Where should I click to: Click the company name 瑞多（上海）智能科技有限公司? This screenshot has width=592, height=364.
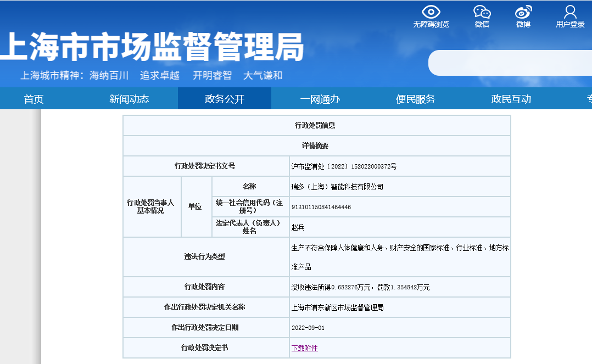click(x=337, y=187)
